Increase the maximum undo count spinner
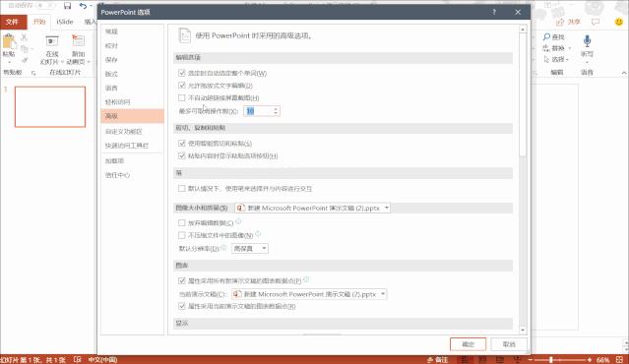 (x=276, y=108)
